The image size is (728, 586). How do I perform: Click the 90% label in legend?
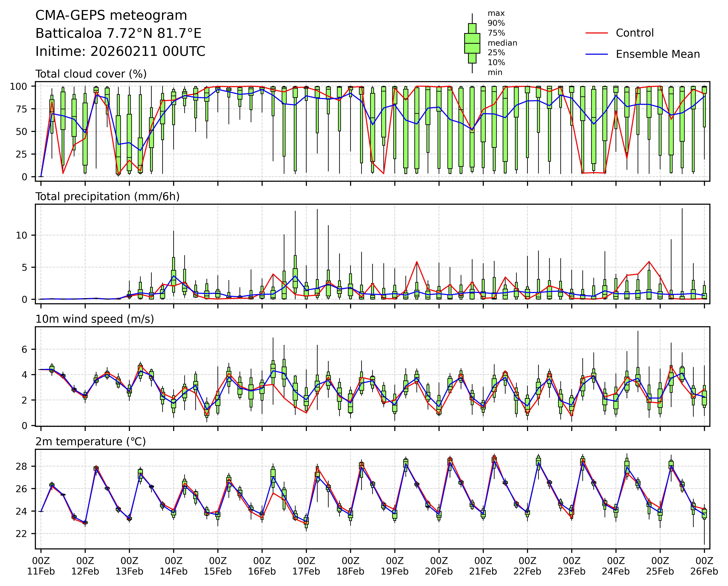point(496,23)
